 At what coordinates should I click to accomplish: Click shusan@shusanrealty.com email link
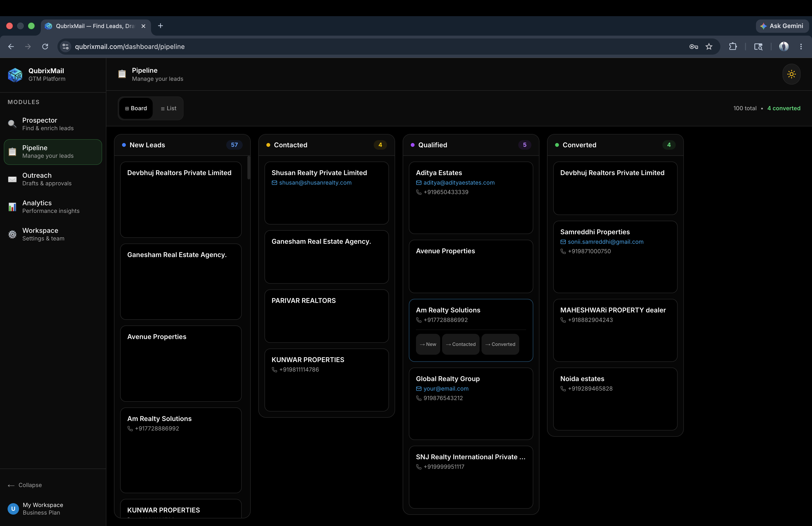pyautogui.click(x=315, y=183)
